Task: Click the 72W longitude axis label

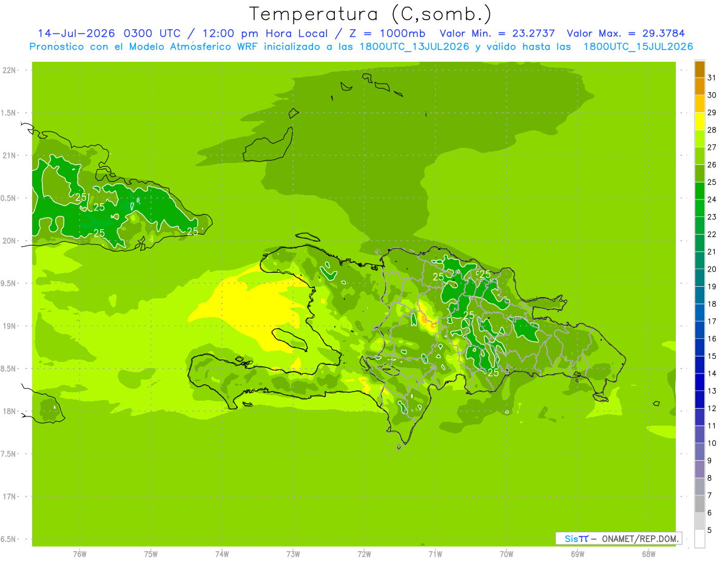Action: click(364, 554)
